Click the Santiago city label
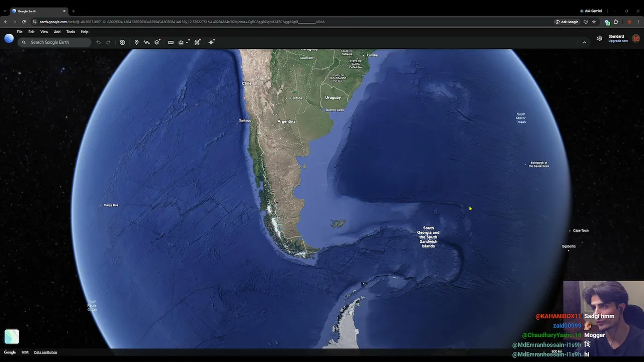Screen dimensions: 644x362 coord(245,120)
